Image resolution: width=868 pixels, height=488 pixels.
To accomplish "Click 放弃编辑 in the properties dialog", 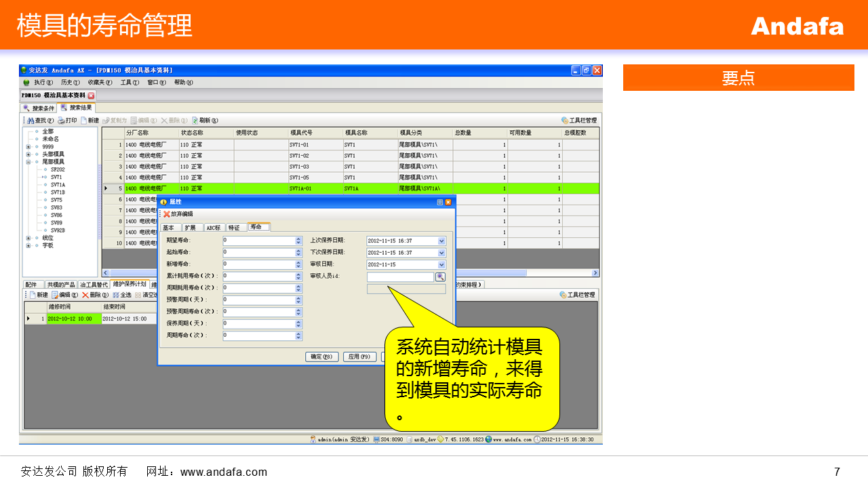I will (x=178, y=214).
